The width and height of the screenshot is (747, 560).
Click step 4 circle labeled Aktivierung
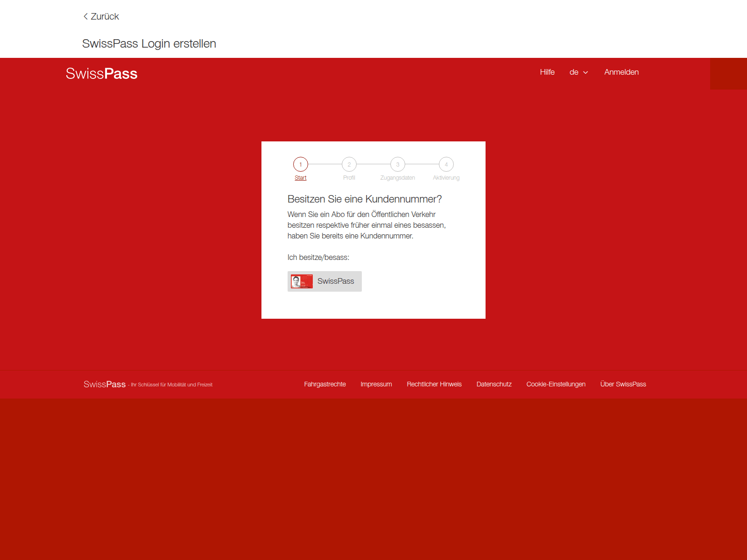[x=446, y=164]
